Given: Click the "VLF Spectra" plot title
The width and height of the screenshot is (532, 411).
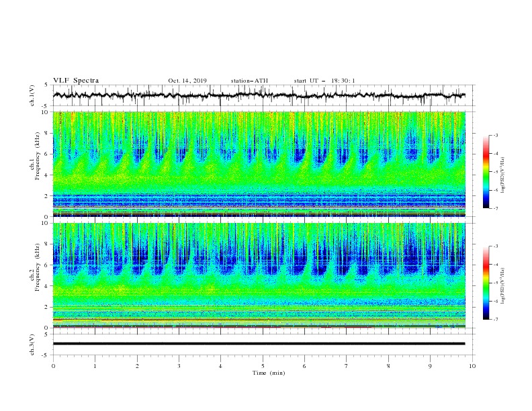Looking at the screenshot, I should 76,81.
